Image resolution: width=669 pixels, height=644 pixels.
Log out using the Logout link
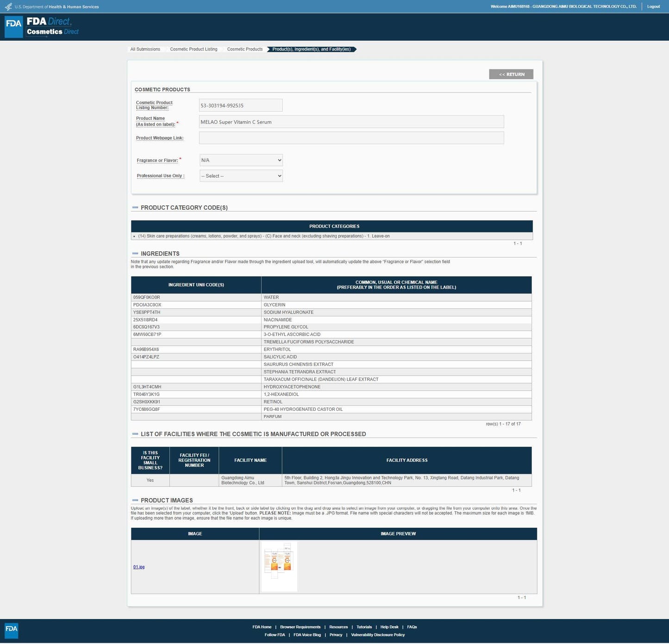653,6
